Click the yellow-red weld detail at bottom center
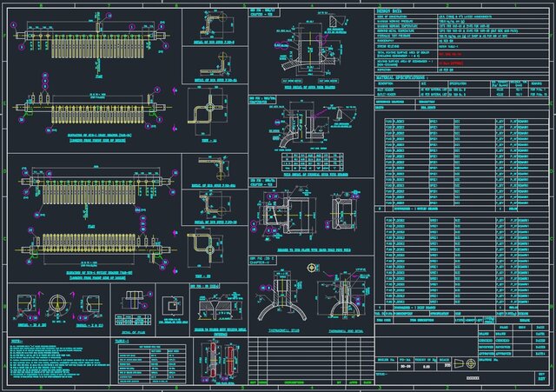Image resolution: width=556 pixels, height=392 pixels. [214, 360]
